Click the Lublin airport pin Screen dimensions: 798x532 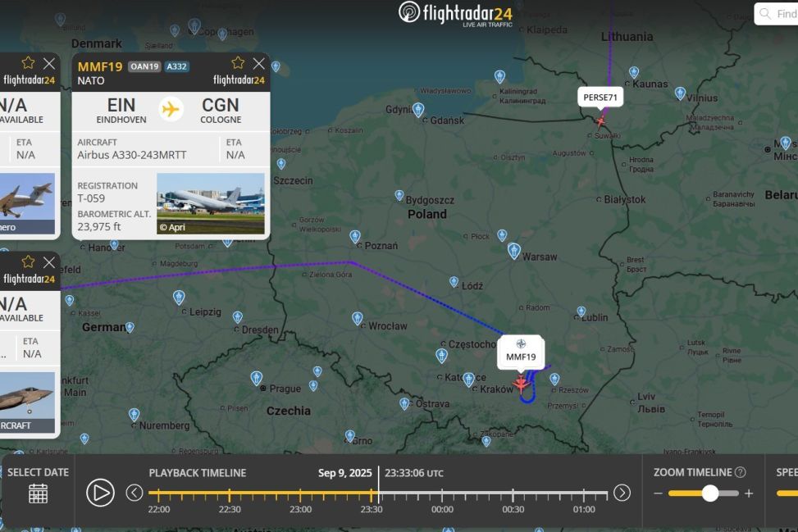(x=581, y=311)
